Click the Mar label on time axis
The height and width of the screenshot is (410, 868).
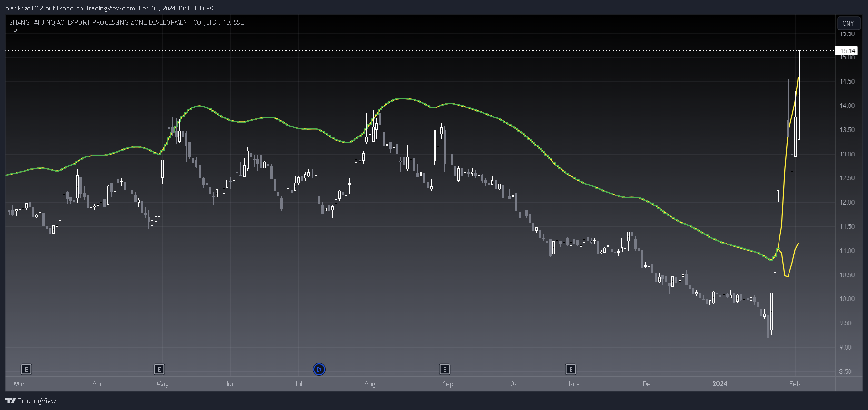click(x=19, y=384)
